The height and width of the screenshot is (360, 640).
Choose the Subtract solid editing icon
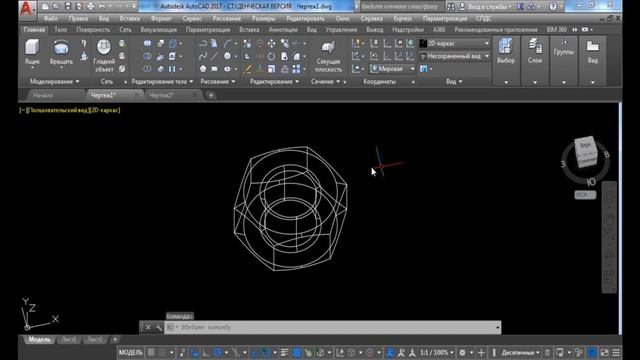click(147, 56)
